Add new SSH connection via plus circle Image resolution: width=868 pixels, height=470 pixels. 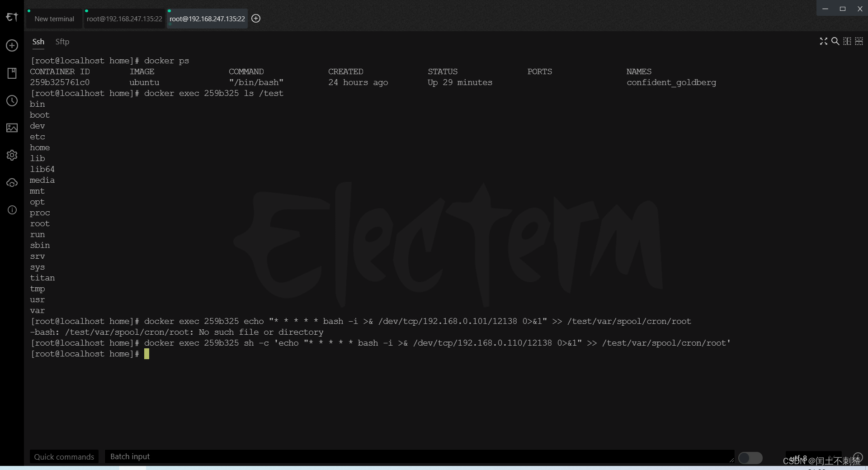12,45
